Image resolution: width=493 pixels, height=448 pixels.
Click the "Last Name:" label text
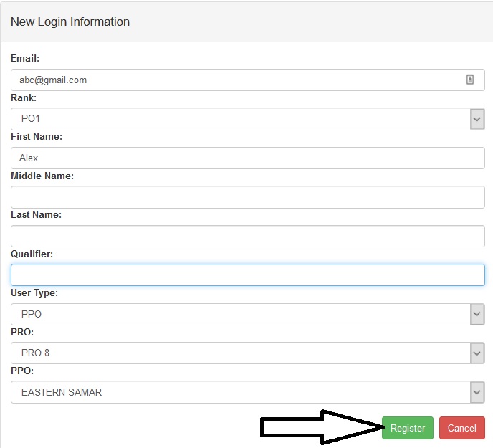click(36, 214)
